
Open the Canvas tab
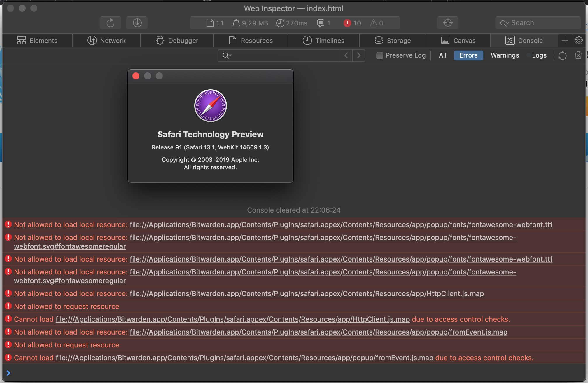tap(458, 41)
